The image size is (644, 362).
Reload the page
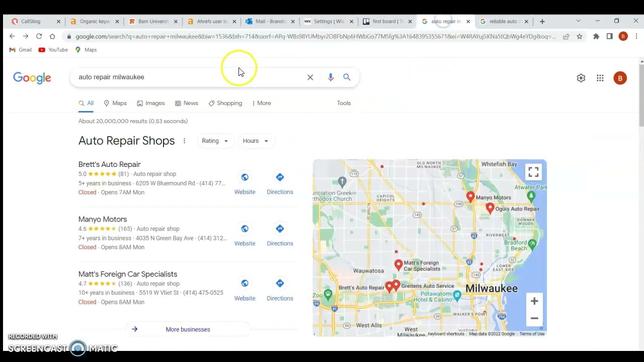coord(39,36)
